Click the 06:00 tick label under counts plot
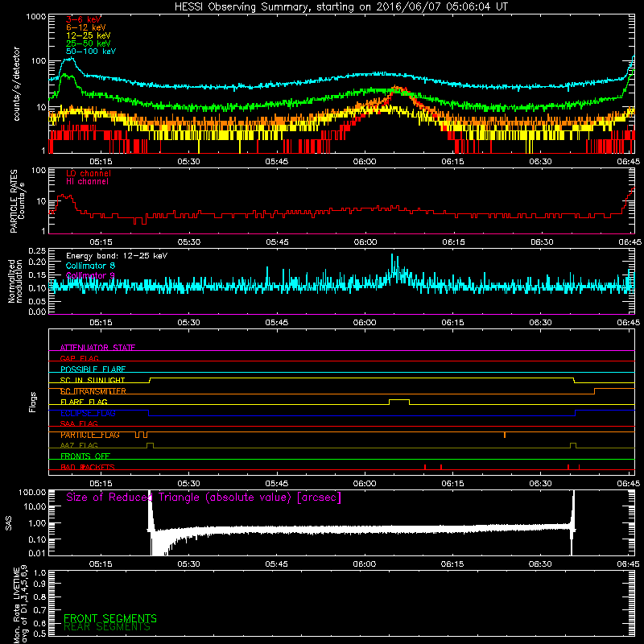 [365, 162]
